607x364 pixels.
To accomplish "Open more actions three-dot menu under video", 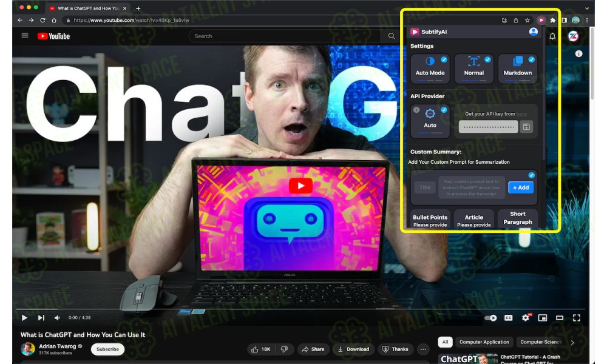I will click(x=423, y=349).
